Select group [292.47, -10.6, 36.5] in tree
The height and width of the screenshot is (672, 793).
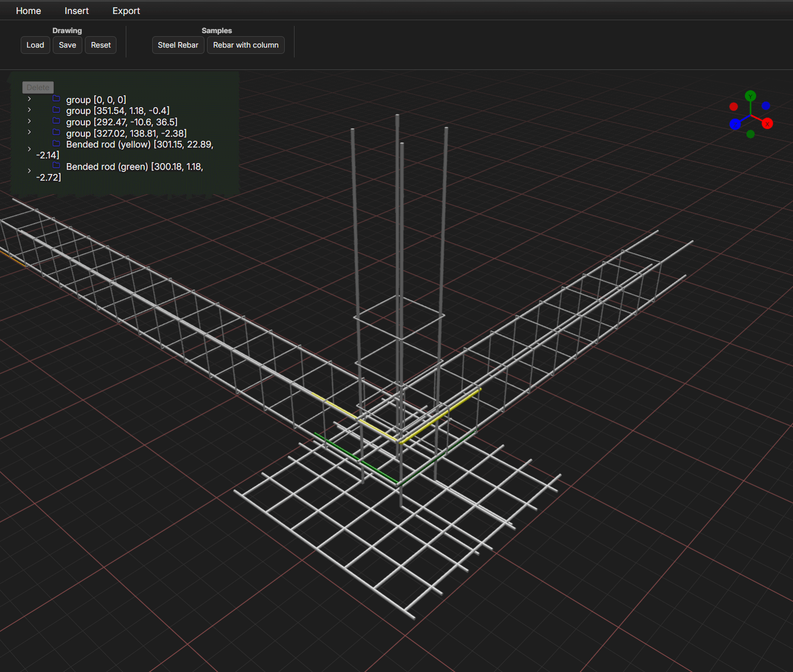122,122
